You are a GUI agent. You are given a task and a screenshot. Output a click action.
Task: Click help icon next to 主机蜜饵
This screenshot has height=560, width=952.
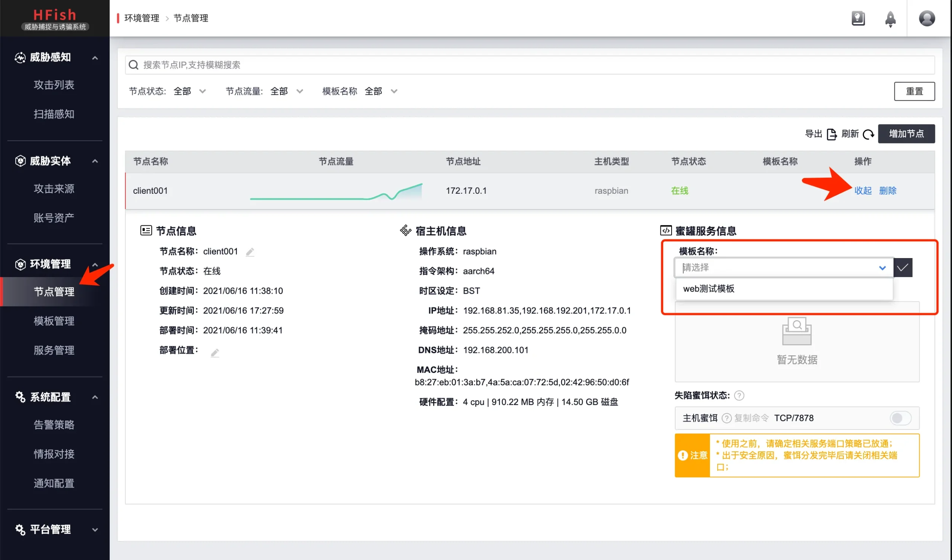727,418
